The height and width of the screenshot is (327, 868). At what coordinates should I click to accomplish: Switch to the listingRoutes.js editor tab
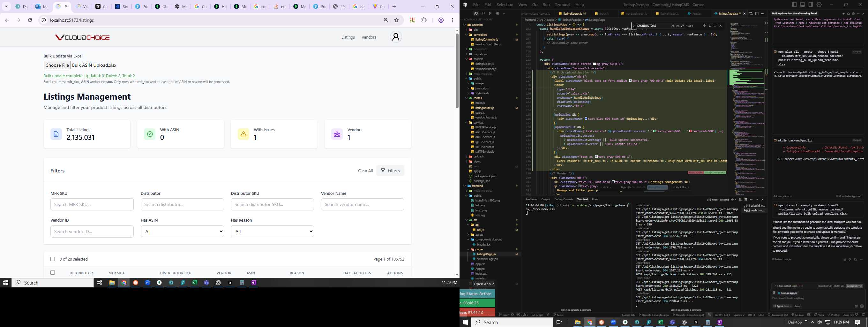[572, 13]
